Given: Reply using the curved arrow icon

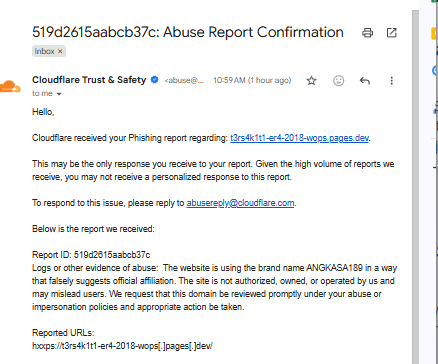Looking at the screenshot, I should [x=365, y=81].
